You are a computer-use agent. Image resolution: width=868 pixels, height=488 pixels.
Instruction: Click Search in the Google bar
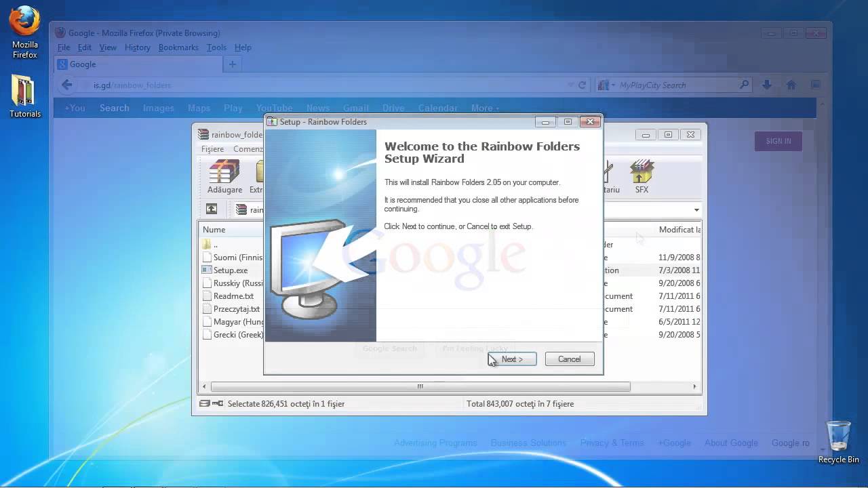click(114, 108)
